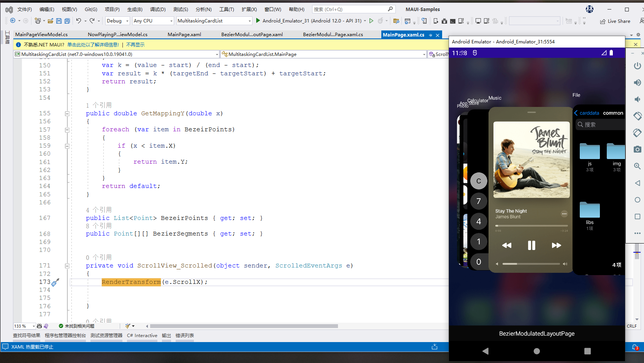
Task: Expand the Android emulator target dropdown arrow
Action: click(x=365, y=21)
